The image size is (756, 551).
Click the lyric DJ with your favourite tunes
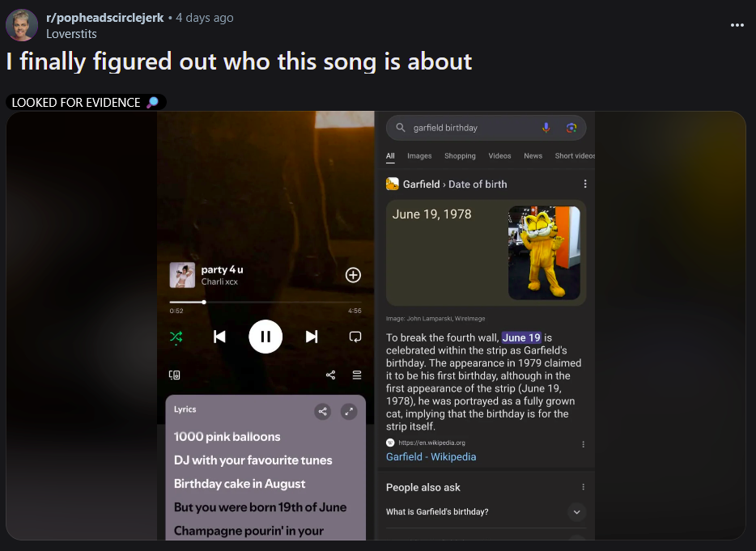point(253,460)
